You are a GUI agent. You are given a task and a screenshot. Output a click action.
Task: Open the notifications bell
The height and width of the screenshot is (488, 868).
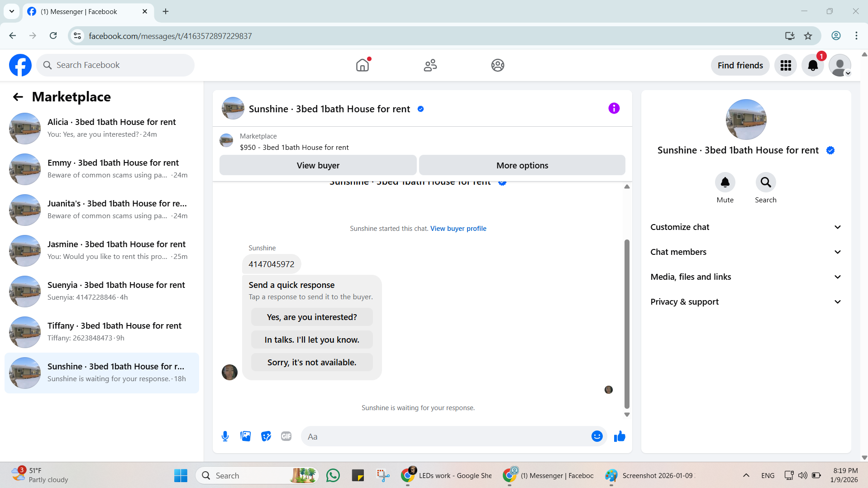[x=813, y=65]
